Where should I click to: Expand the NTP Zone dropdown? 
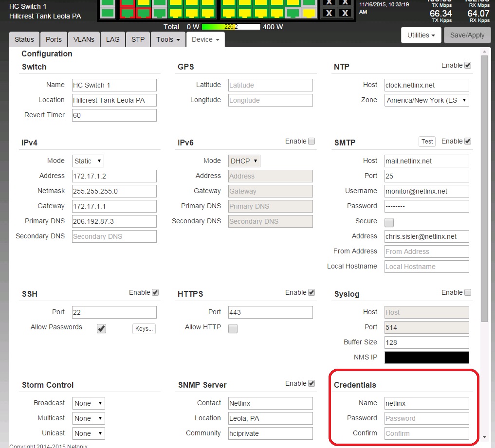[x=426, y=100]
